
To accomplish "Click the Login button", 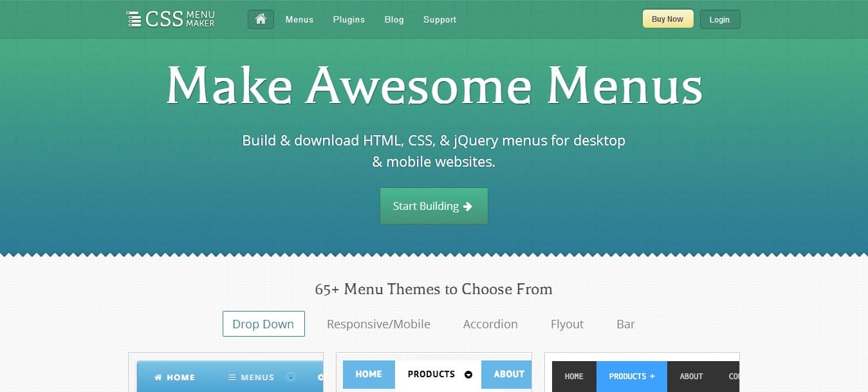I will [x=720, y=19].
